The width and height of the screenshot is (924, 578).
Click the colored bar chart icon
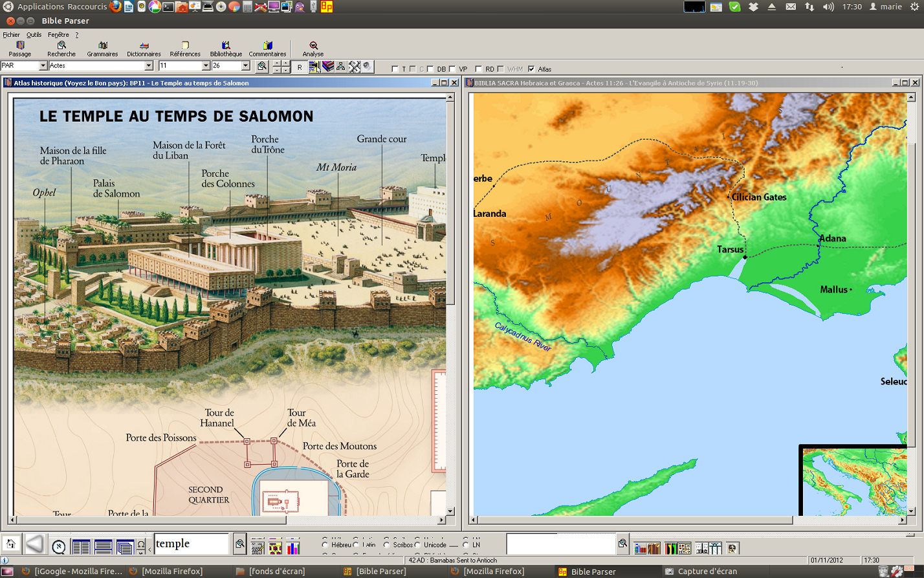click(x=293, y=547)
